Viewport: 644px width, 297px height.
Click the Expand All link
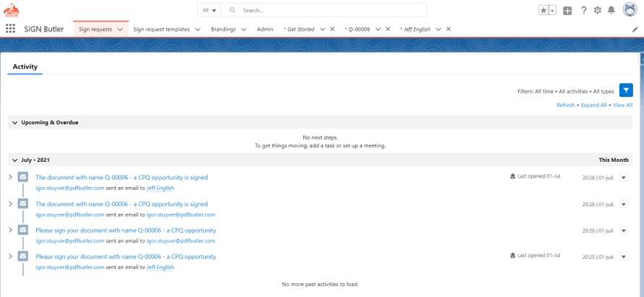[593, 105]
